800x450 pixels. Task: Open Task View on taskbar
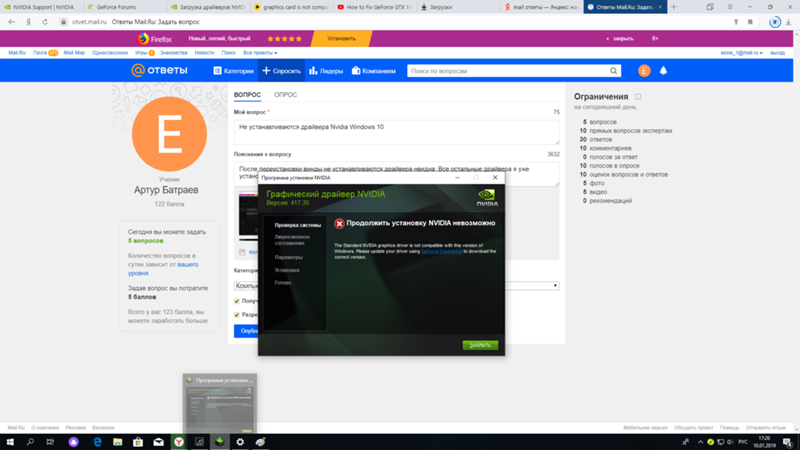tap(50, 442)
